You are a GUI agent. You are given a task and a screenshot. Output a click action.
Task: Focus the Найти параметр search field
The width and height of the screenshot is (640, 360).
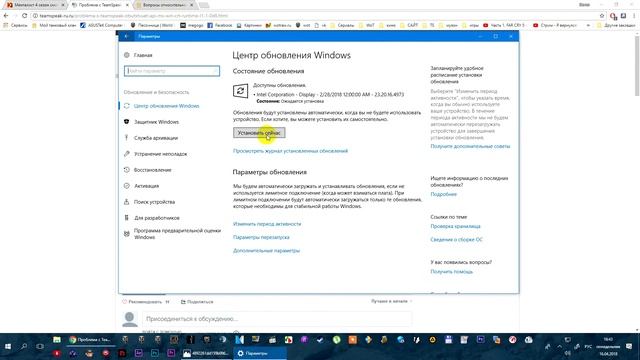(172, 71)
